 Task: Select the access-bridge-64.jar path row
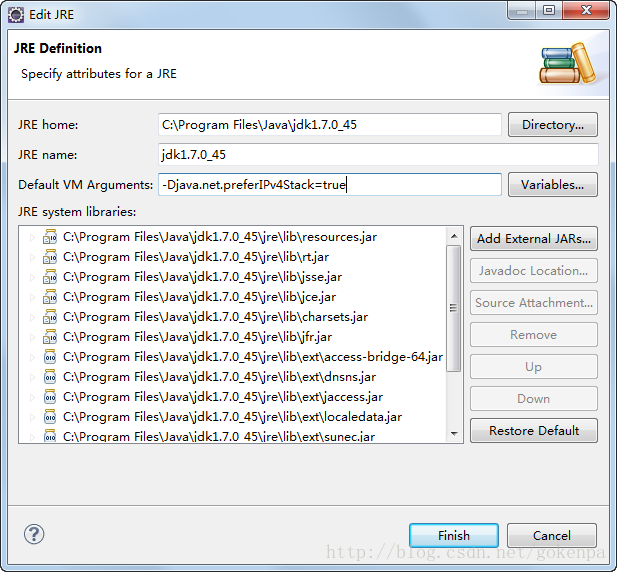pyautogui.click(x=253, y=357)
